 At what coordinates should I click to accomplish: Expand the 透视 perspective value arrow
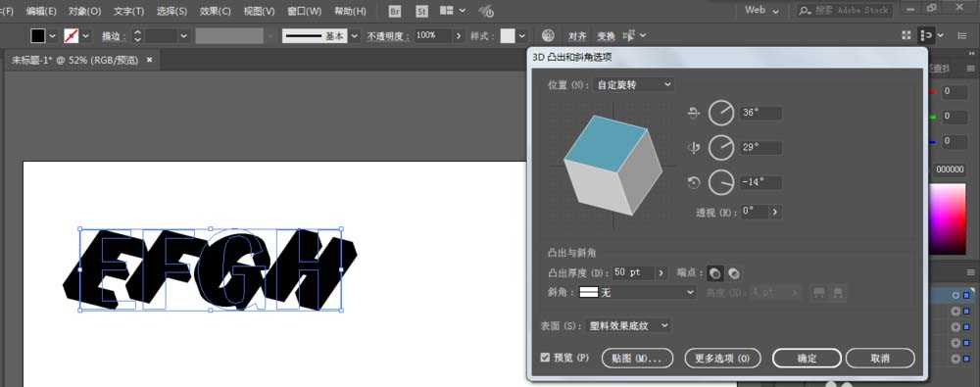[775, 212]
